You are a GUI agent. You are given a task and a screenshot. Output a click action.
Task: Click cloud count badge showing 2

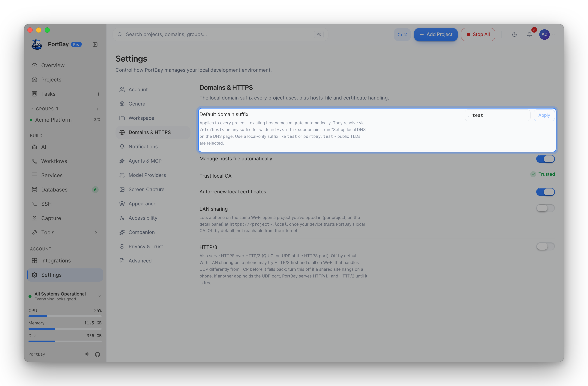click(x=402, y=34)
